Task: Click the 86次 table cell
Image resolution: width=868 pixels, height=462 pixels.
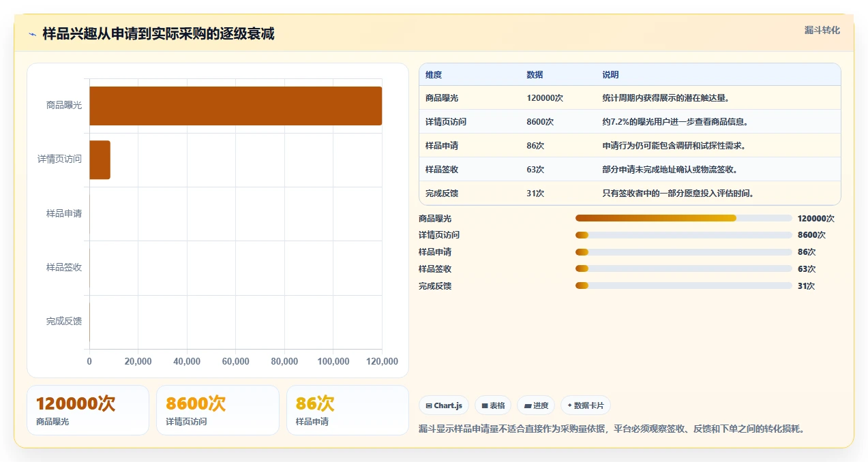Action: (x=535, y=146)
